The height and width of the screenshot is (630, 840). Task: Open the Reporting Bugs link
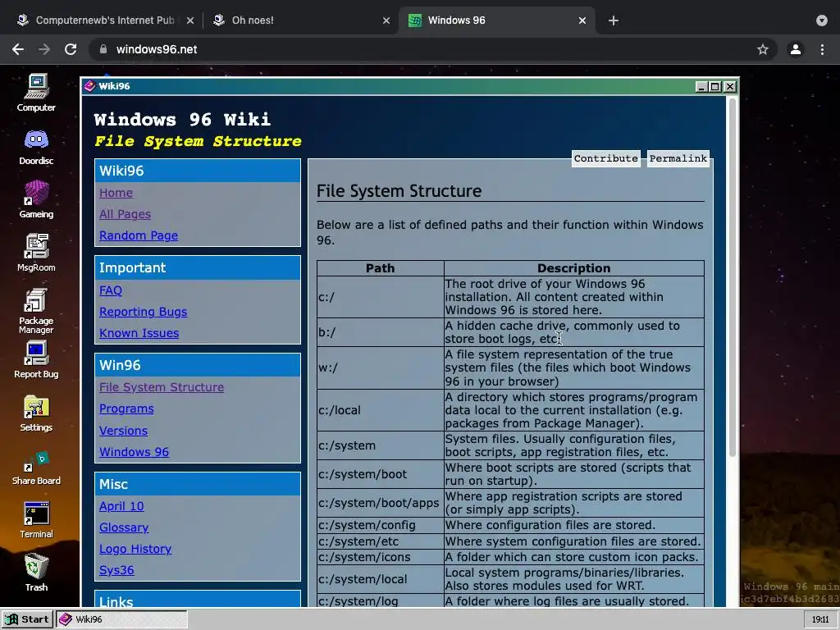coord(143,312)
